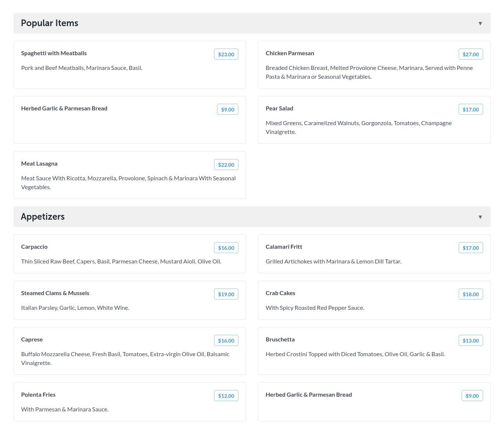504x425 pixels.
Task: Select the $13.00 Bruschetta price button
Action: pos(471,341)
